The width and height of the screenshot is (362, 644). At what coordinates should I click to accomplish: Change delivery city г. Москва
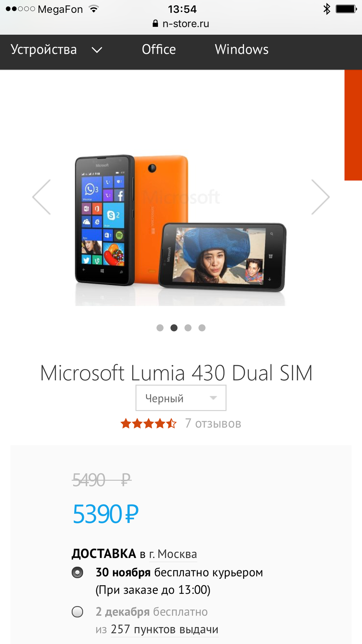pyautogui.click(x=173, y=554)
